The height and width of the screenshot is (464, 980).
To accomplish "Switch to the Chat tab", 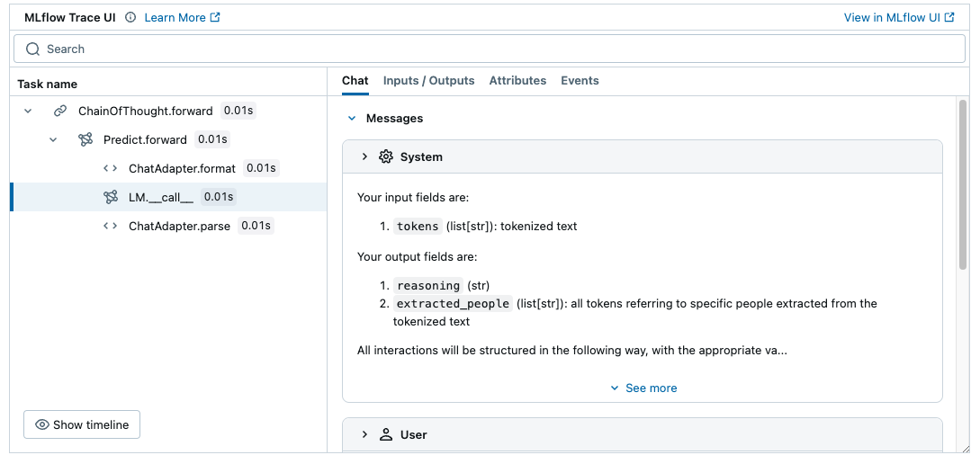I will click(355, 81).
